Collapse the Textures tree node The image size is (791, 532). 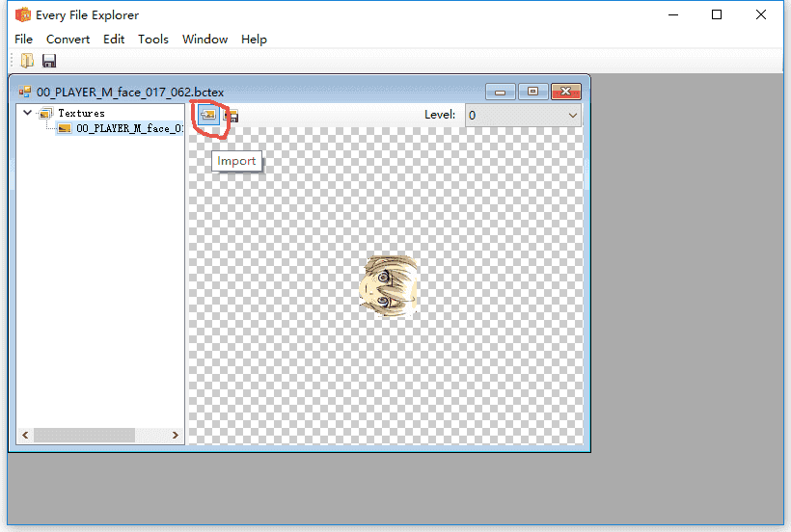28,113
